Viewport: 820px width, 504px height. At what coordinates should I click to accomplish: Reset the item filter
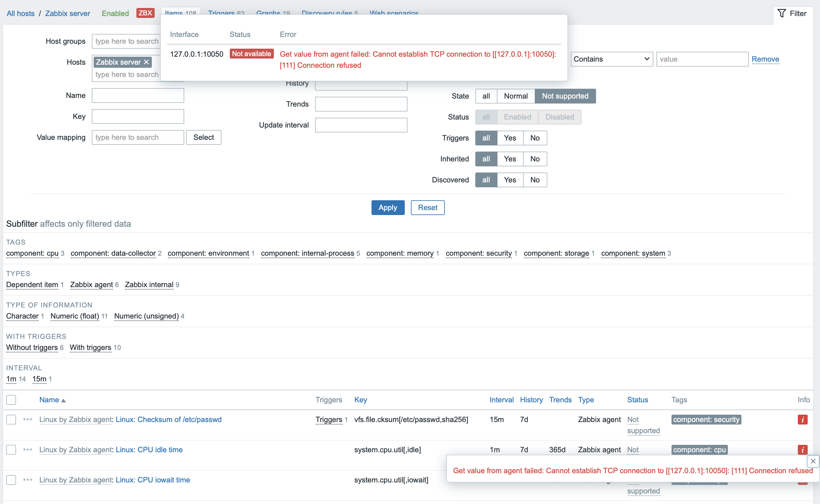point(428,208)
